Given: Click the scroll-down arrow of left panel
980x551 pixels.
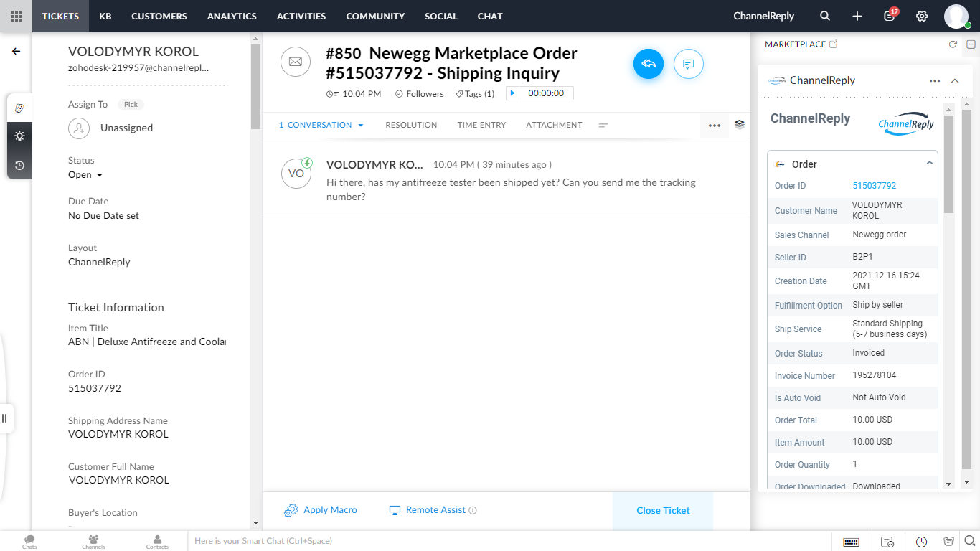Looking at the screenshot, I should [255, 524].
